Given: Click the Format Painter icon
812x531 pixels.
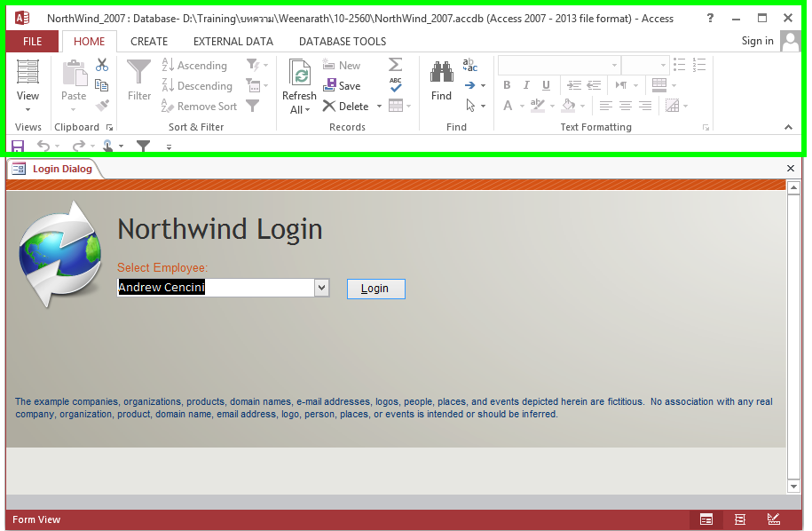Looking at the screenshot, I should tap(101, 106).
